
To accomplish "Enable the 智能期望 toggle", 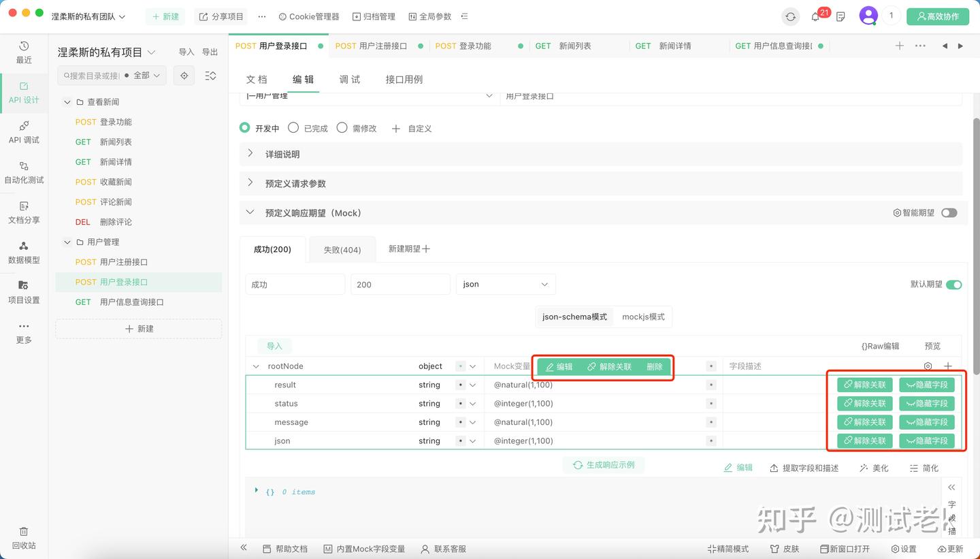I will [x=949, y=212].
